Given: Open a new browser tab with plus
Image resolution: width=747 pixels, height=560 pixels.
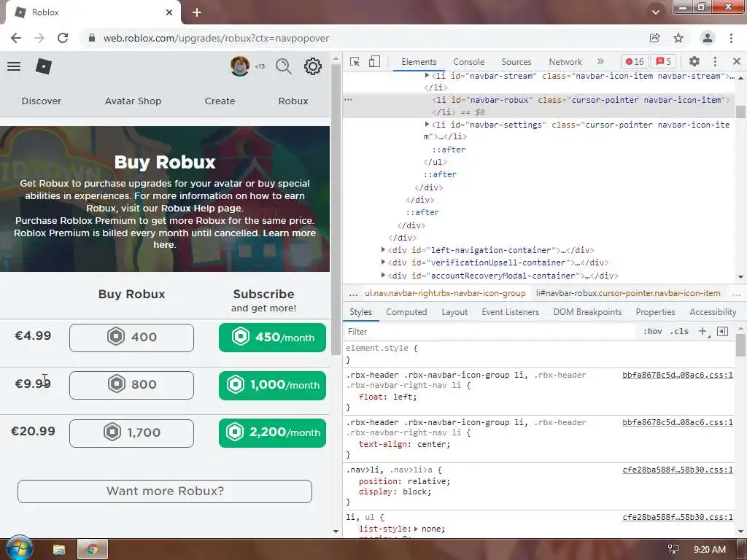Looking at the screenshot, I should (x=197, y=12).
